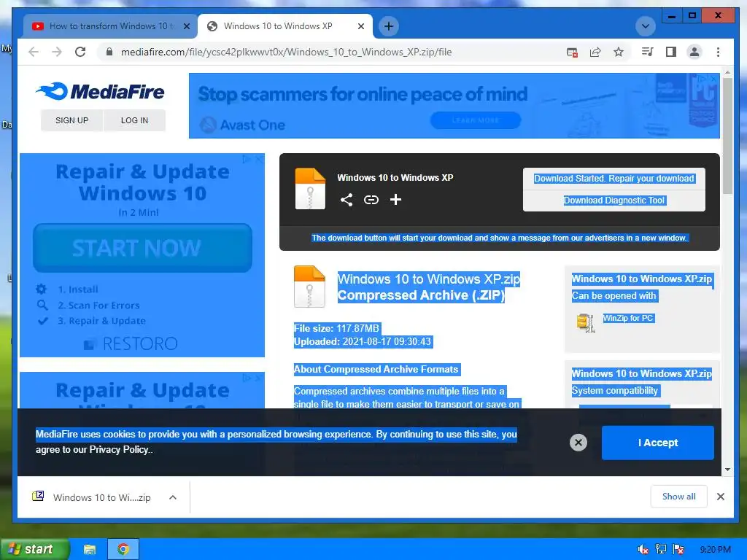This screenshot has width=747, height=560.
Task: Click the taskbar clock showing 9:20 PM
Action: 715,550
